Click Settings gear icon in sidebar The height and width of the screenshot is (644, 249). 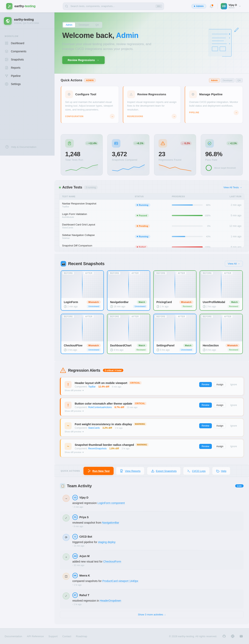[x=6, y=84]
